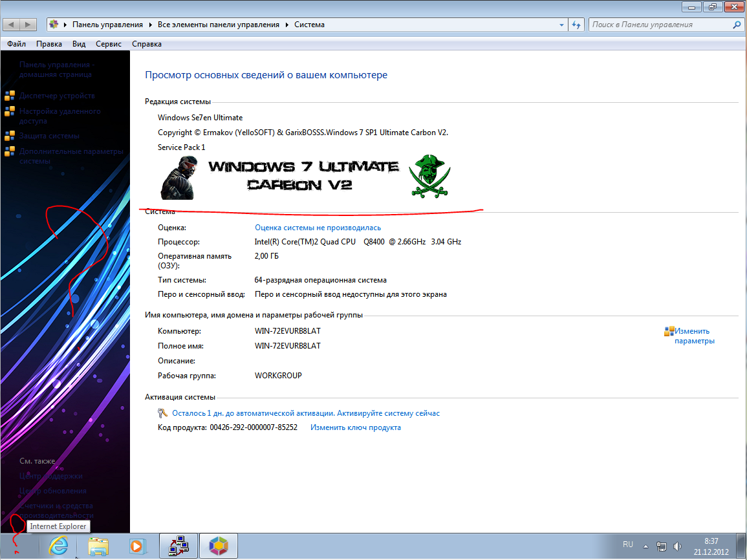Open the colorful hexagon taskbar app
The width and height of the screenshot is (747, 560).
218,546
